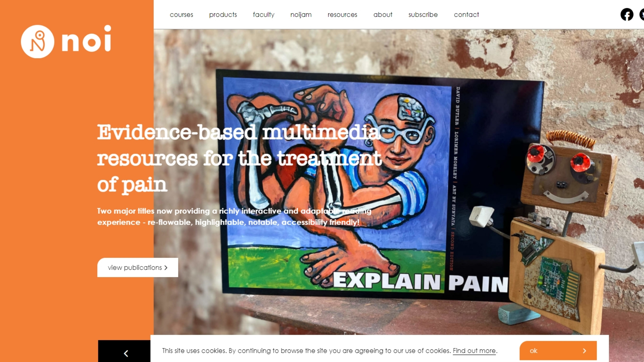
Task: Click the hero headline about multimedia resources
Action: pos(239,158)
